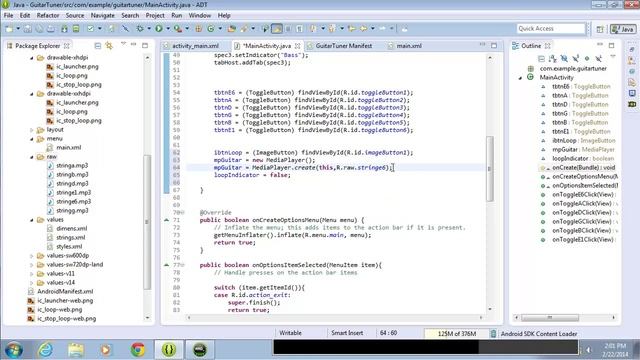The height and width of the screenshot is (360, 640).
Task: Toggle Sort alphabetically in Outline
Action: (553, 59)
